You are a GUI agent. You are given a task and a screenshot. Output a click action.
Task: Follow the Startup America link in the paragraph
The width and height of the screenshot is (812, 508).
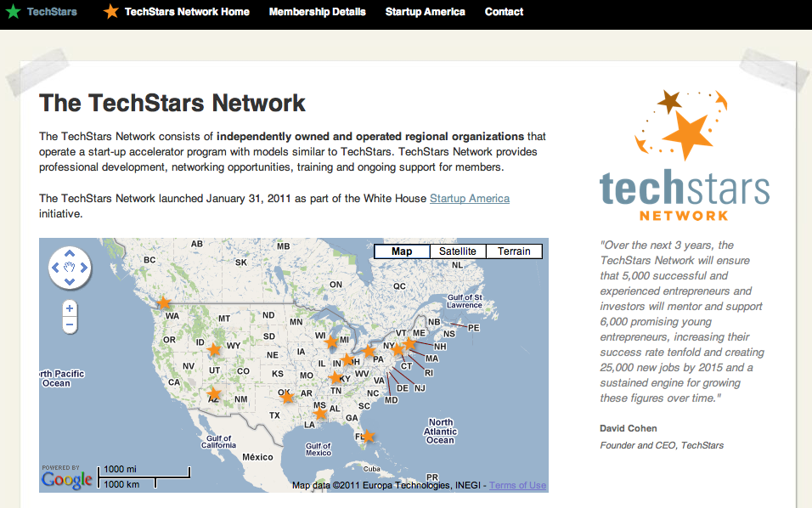pos(470,198)
